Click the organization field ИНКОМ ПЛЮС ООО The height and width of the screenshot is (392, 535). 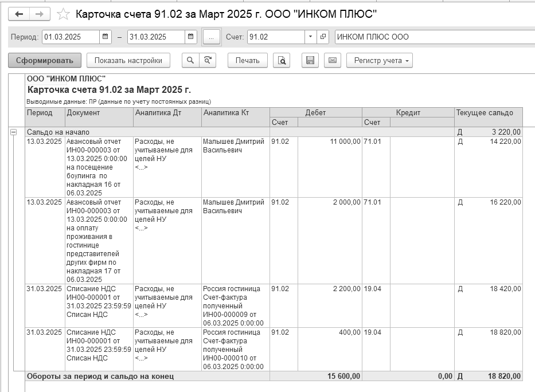pyautogui.click(x=435, y=37)
